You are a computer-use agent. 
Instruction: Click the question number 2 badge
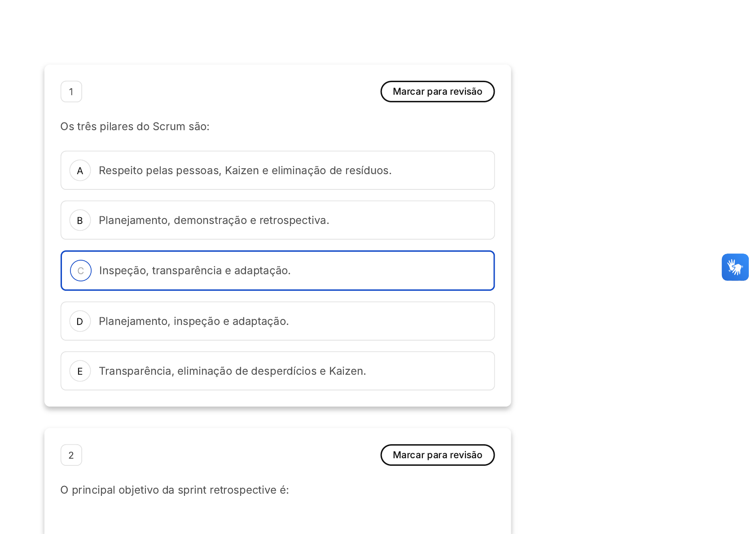coord(71,455)
